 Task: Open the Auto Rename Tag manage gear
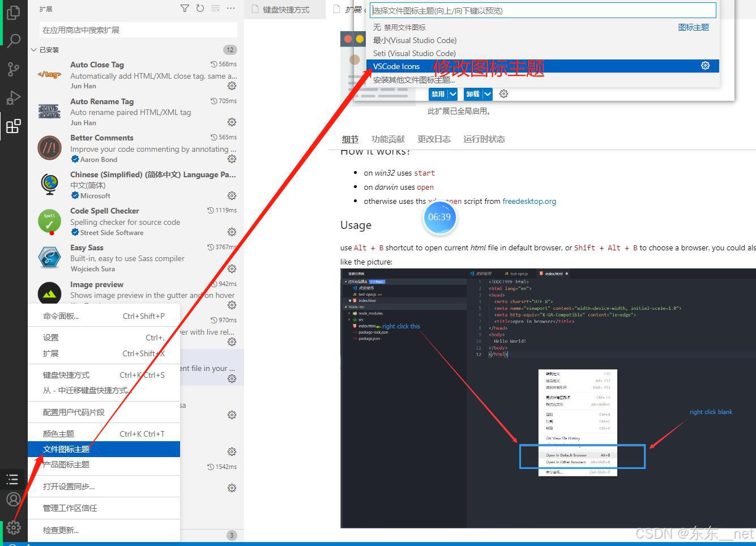point(232,122)
